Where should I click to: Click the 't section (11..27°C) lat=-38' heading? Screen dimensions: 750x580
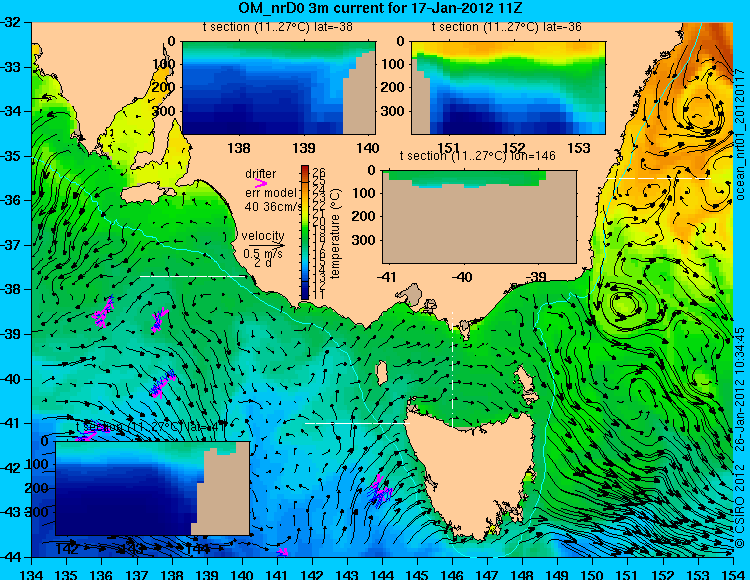pyautogui.click(x=277, y=27)
